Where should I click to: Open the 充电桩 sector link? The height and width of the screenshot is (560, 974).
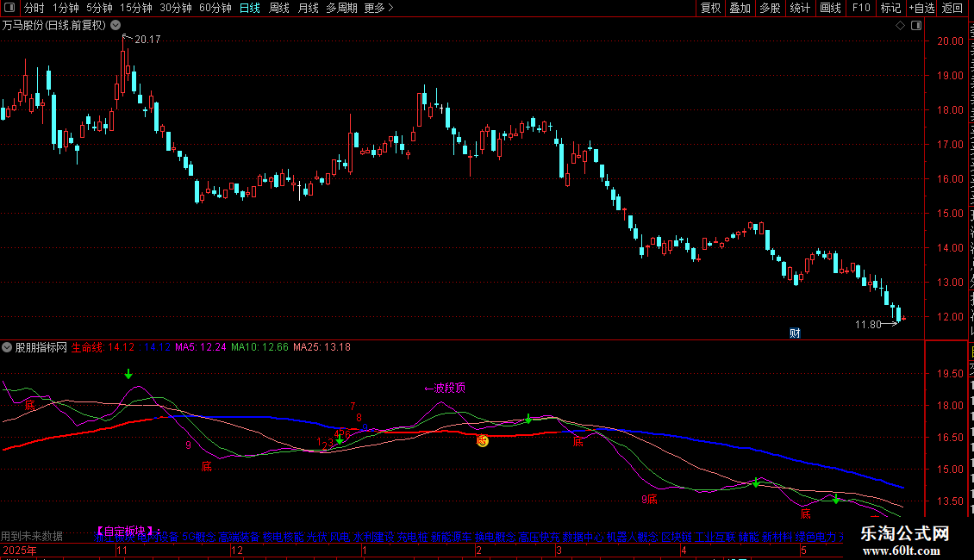413,537
